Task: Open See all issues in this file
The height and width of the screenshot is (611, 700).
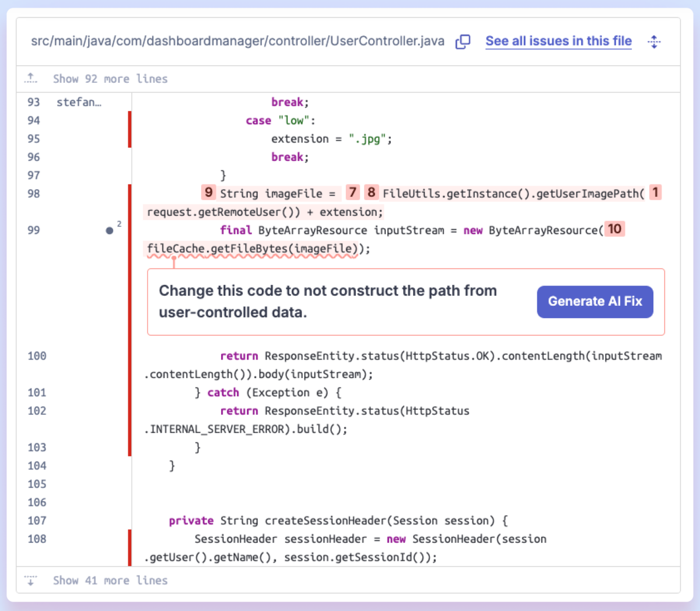Action: tap(558, 41)
